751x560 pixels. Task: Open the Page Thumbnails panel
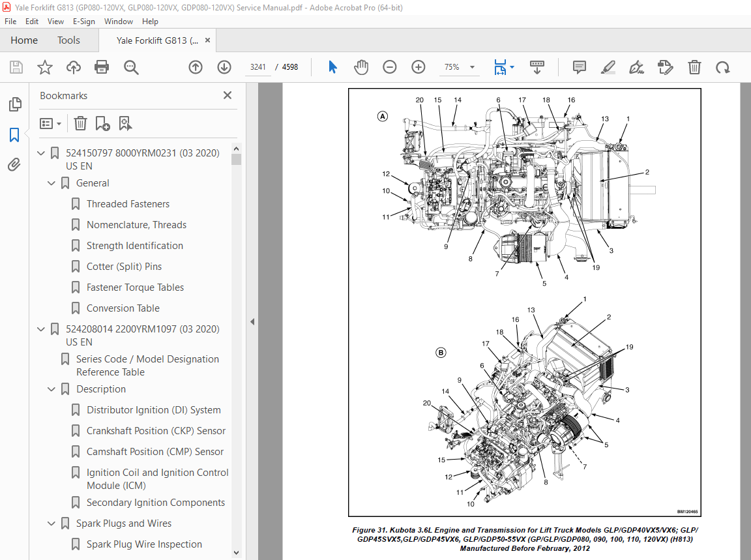15,104
